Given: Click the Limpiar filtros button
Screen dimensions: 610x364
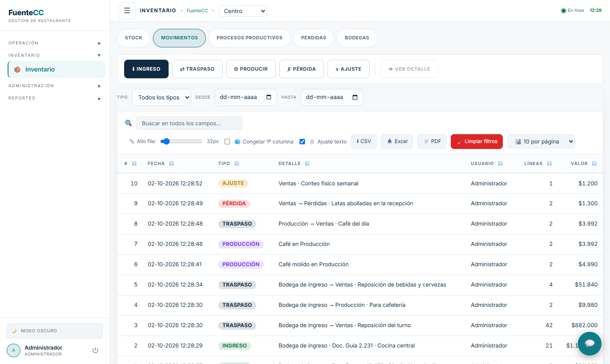Looking at the screenshot, I should click(x=477, y=141).
